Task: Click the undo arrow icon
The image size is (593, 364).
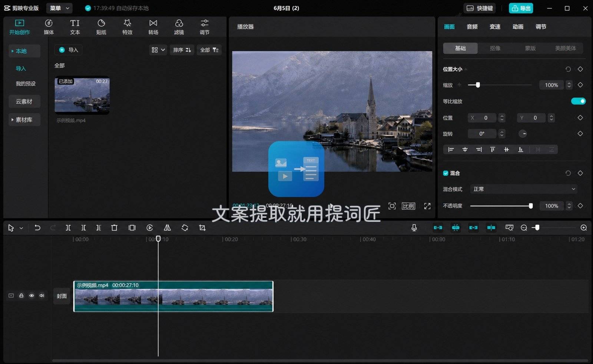Action: point(37,228)
